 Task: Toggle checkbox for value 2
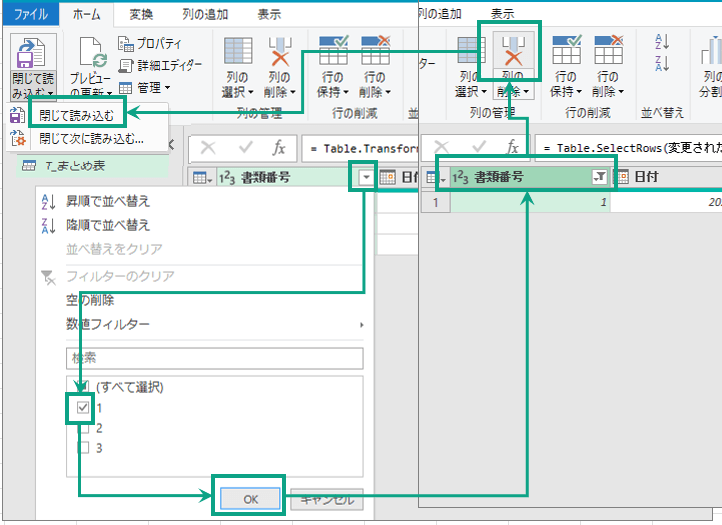click(x=83, y=428)
